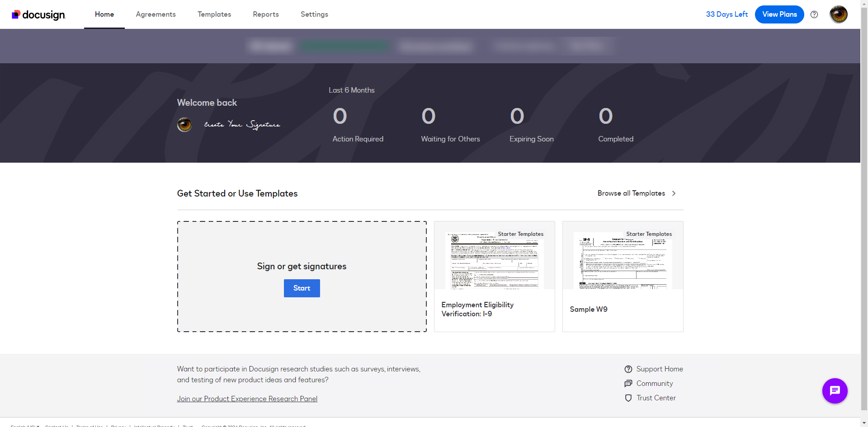
Task: Click the 'Last 6 Months' label
Action: (352, 90)
